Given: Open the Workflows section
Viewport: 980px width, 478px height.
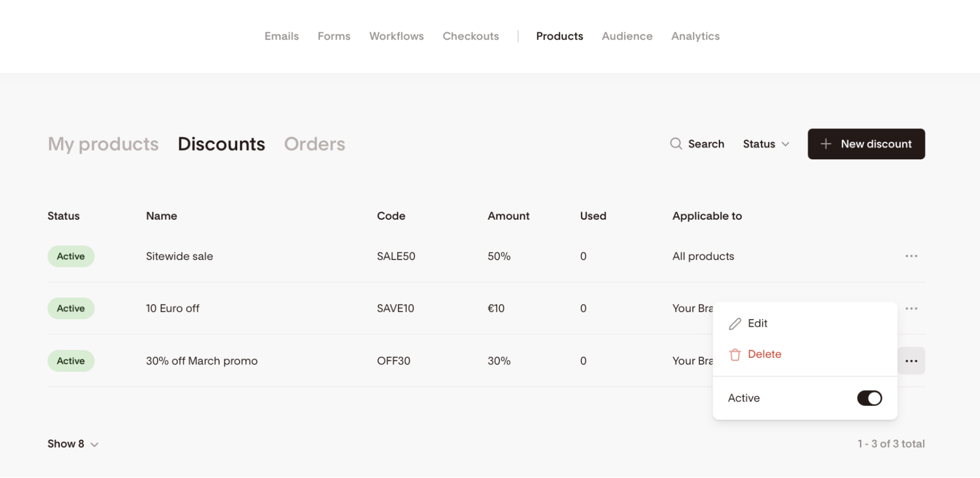Looking at the screenshot, I should tap(396, 36).
